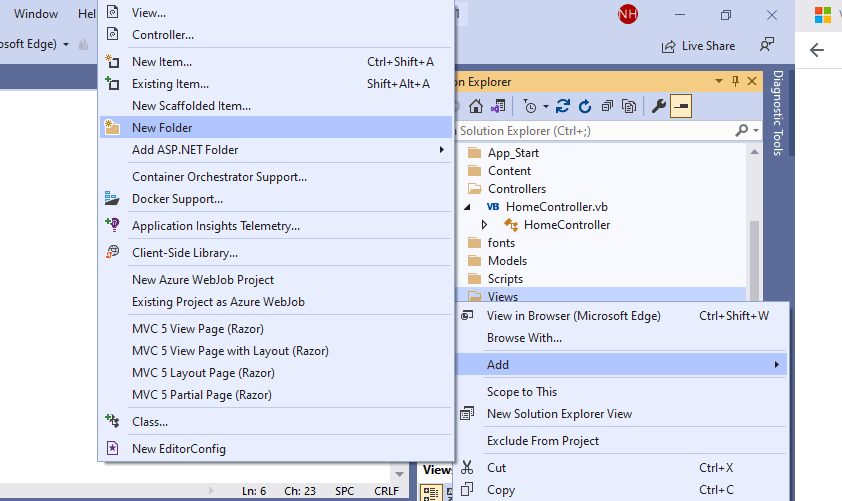The image size is (842, 501).
Task: Choose MVC 5 Partial Page (Razor)
Action: click(275, 395)
